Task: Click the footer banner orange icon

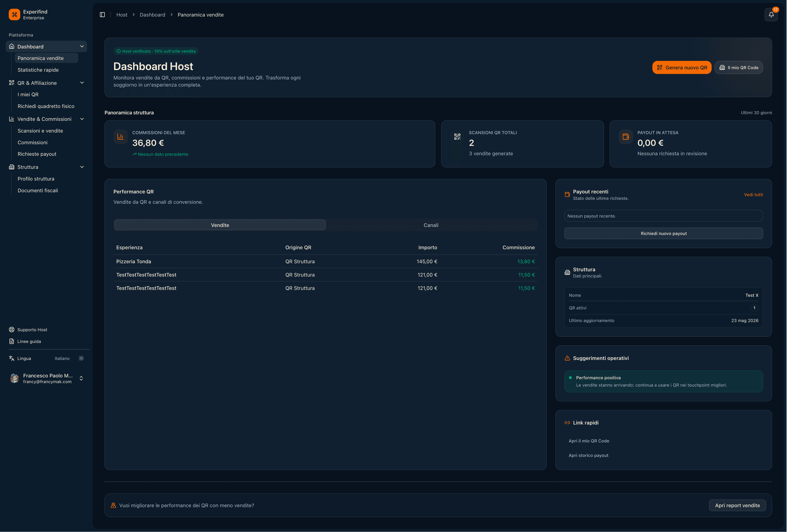Action: tap(113, 505)
